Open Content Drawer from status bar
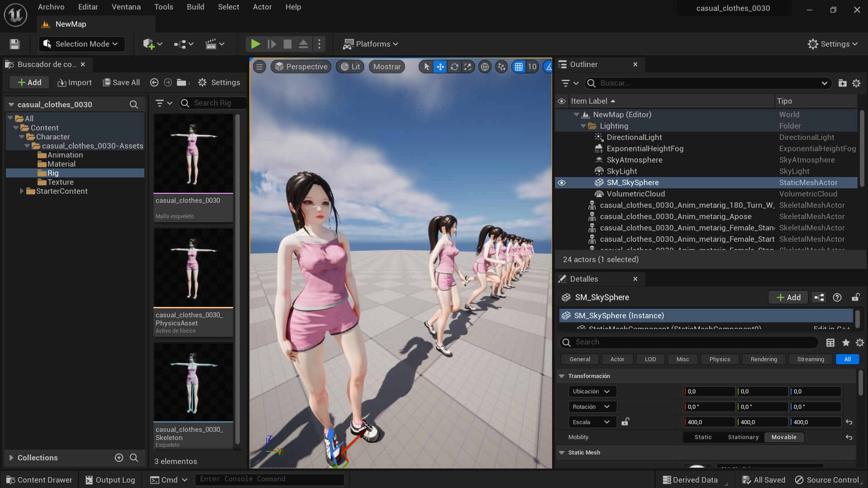The height and width of the screenshot is (488, 868). pyautogui.click(x=39, y=480)
